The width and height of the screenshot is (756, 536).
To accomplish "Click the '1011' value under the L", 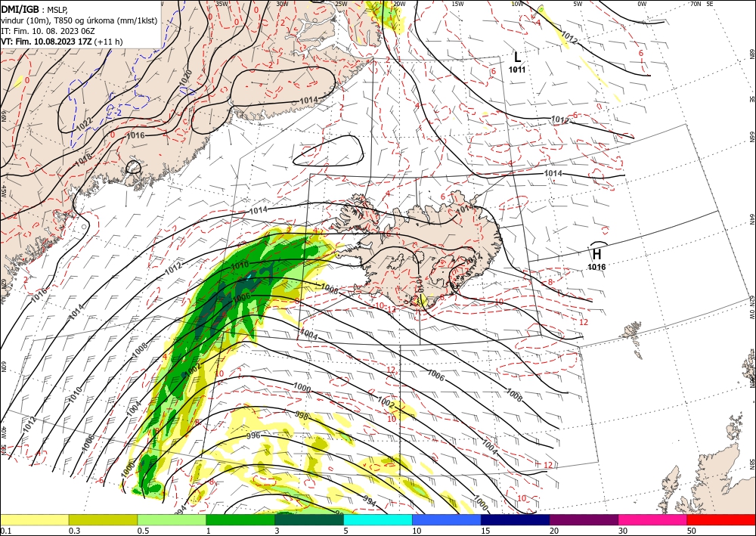I will 517,70.
